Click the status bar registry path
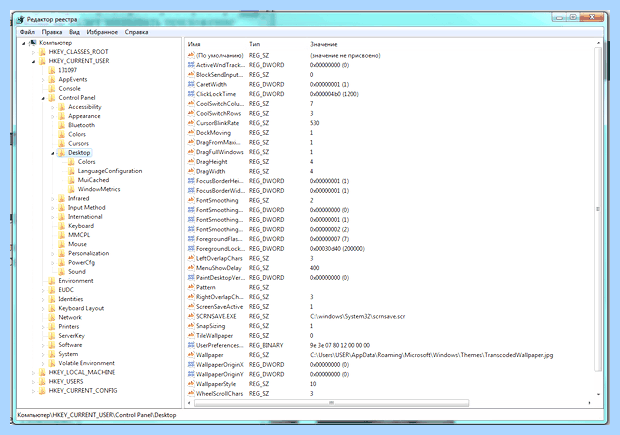The height and width of the screenshot is (435, 620). click(97, 415)
